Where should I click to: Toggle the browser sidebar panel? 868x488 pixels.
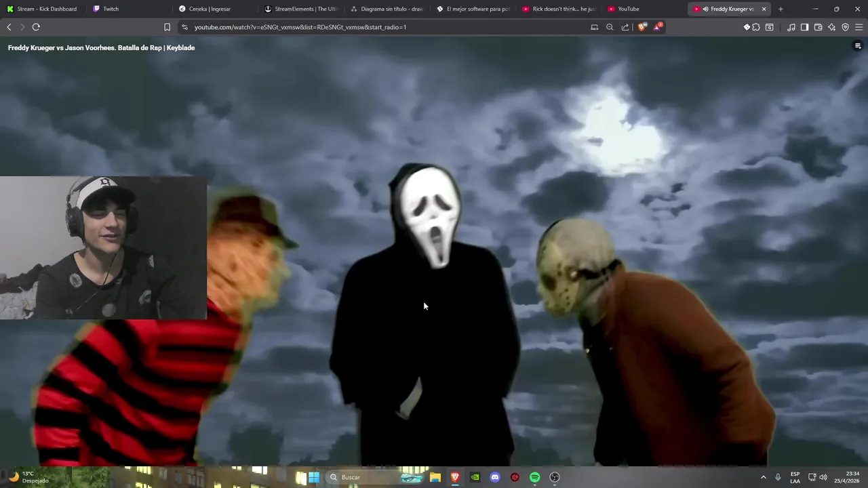[804, 27]
